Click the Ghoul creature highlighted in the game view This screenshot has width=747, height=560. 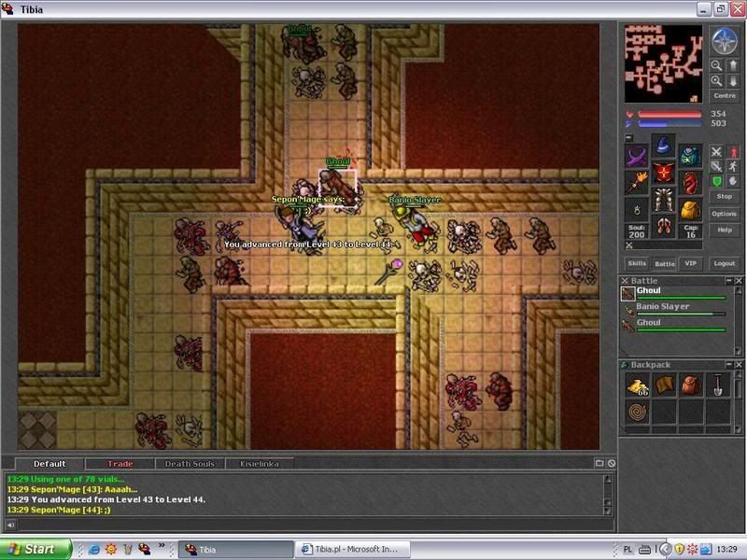click(x=337, y=189)
